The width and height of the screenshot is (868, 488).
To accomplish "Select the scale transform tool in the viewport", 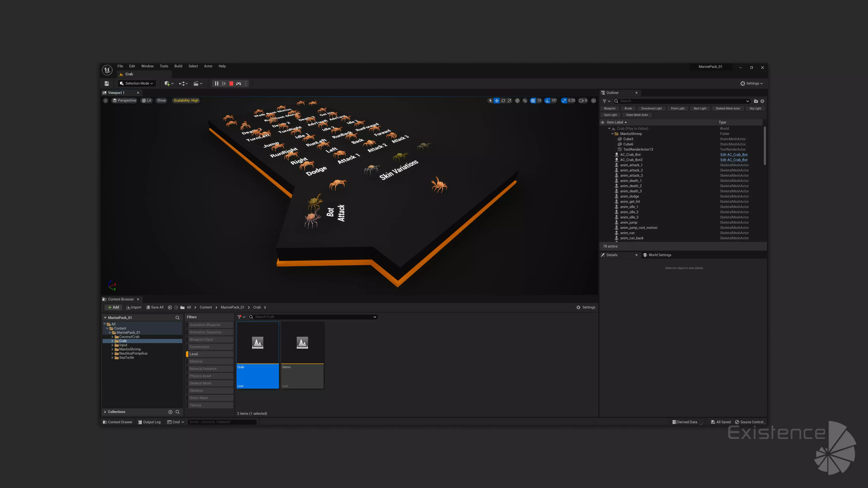I will 509,101.
